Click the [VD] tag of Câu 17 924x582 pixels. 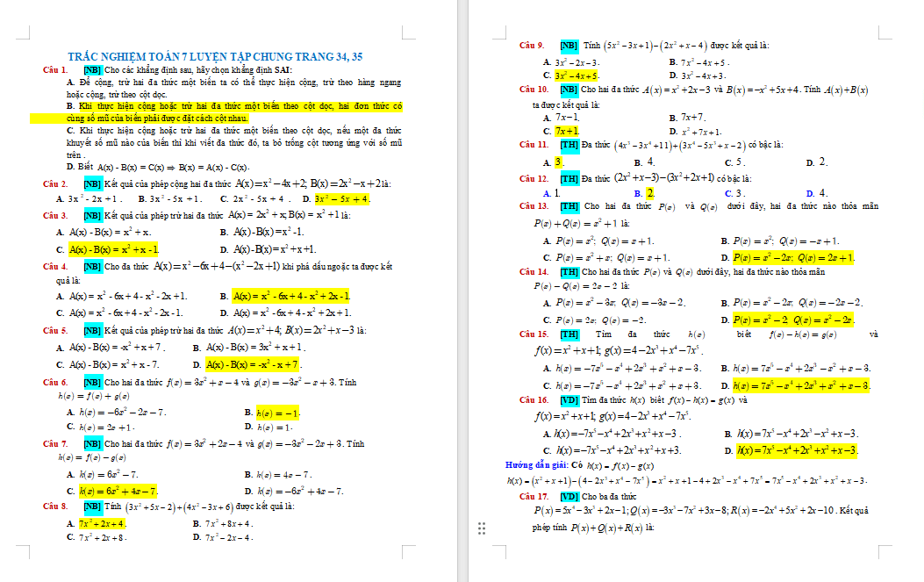pyautogui.click(x=569, y=497)
